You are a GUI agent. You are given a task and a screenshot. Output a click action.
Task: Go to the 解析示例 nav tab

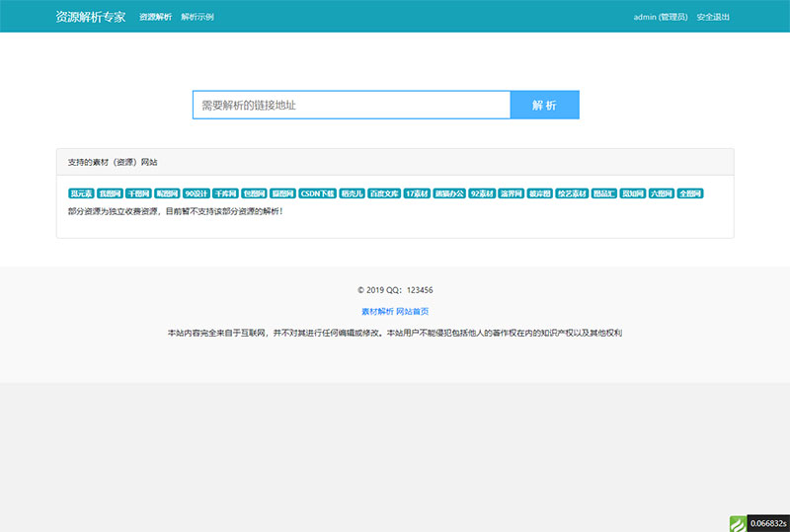197,17
